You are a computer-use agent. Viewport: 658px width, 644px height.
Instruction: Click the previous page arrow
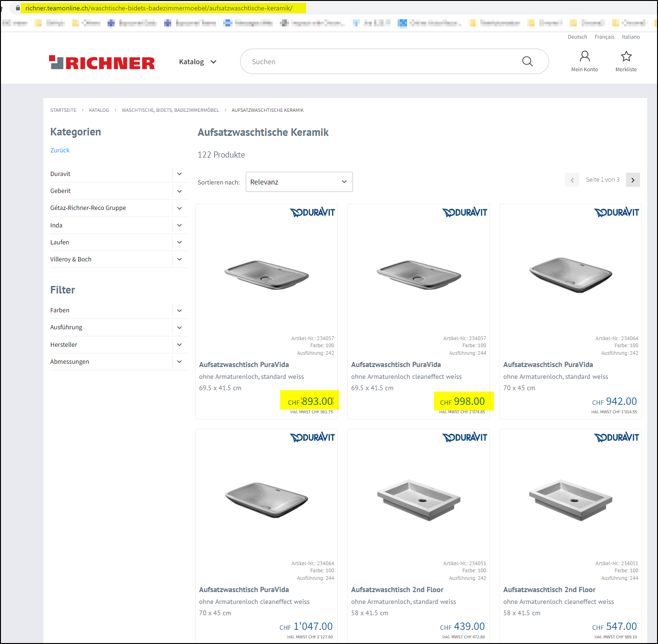pyautogui.click(x=572, y=180)
